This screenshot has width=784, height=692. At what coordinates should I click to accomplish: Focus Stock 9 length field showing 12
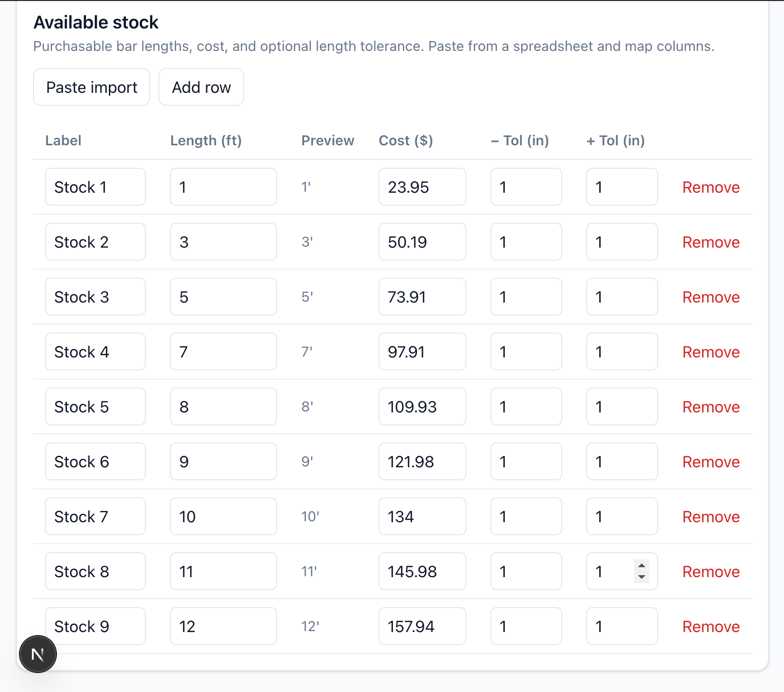tap(223, 626)
